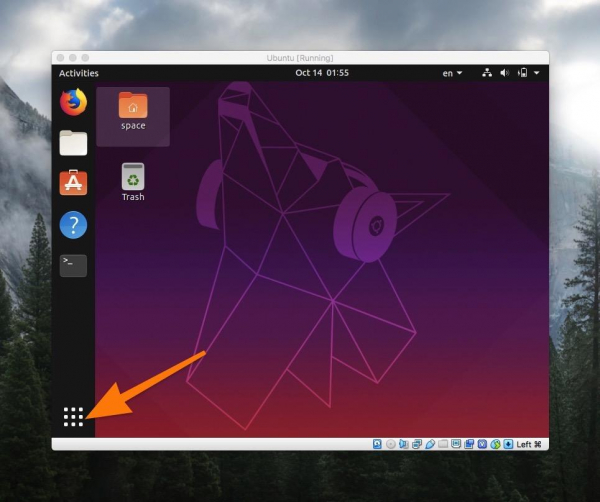Open the Files manager in the dock

point(73,143)
